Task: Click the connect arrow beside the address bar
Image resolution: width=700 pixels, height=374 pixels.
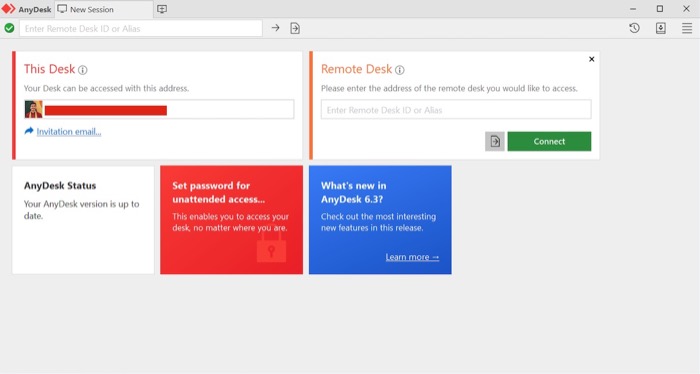Action: [x=275, y=28]
